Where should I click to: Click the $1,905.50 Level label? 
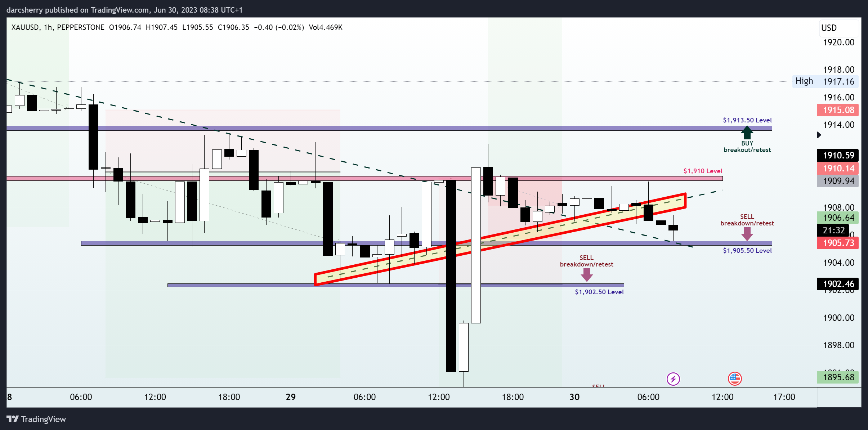coord(747,251)
